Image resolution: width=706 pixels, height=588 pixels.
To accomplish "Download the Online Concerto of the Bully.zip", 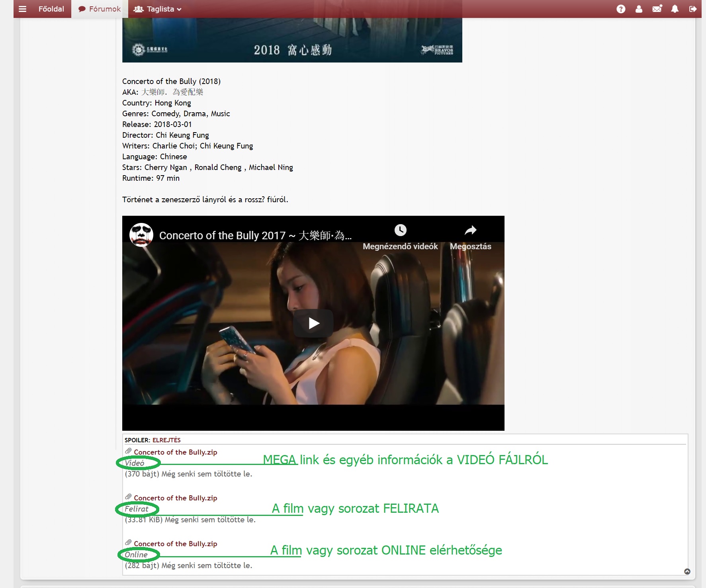I will pyautogui.click(x=175, y=544).
